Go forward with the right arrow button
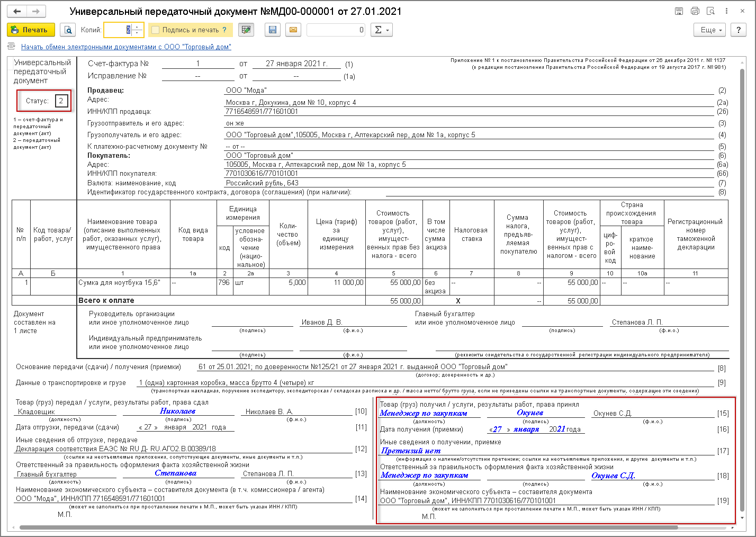The height and width of the screenshot is (537, 756). (x=36, y=11)
